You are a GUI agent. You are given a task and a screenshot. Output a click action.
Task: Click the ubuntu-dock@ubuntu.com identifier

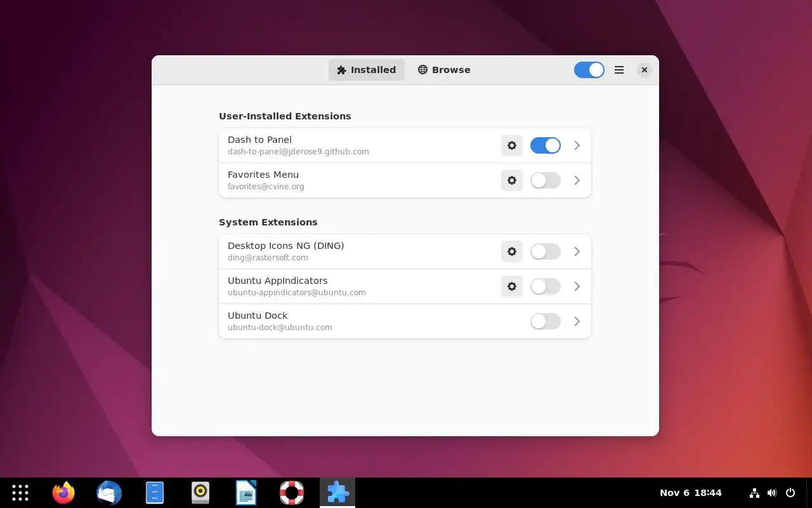pos(280,328)
